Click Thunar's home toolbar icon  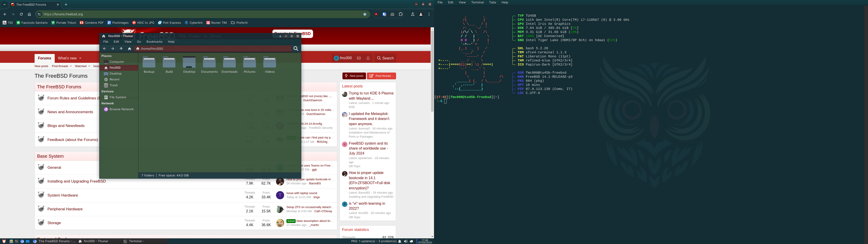point(129,49)
